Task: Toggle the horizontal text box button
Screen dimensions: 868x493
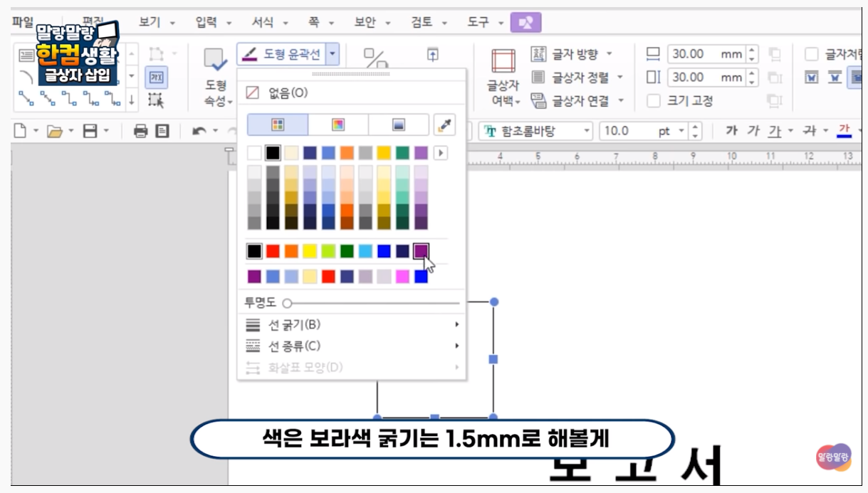Action: click(156, 78)
